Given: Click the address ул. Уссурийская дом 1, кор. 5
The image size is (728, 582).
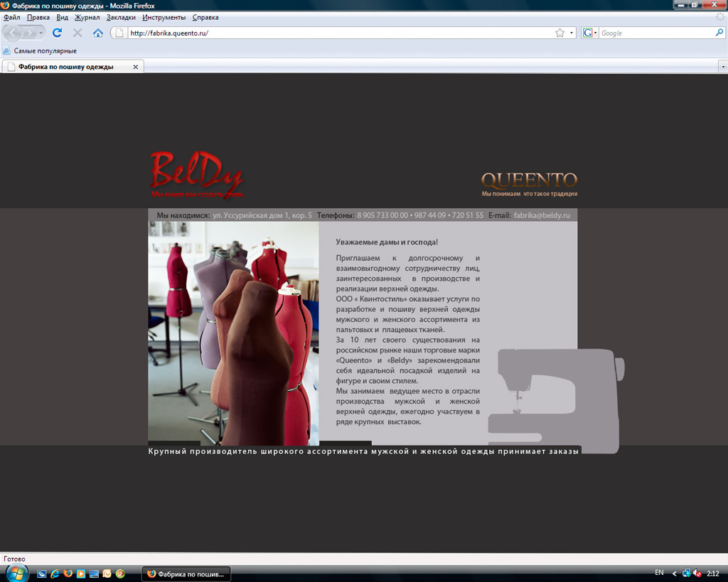Looking at the screenshot, I should pos(262,215).
